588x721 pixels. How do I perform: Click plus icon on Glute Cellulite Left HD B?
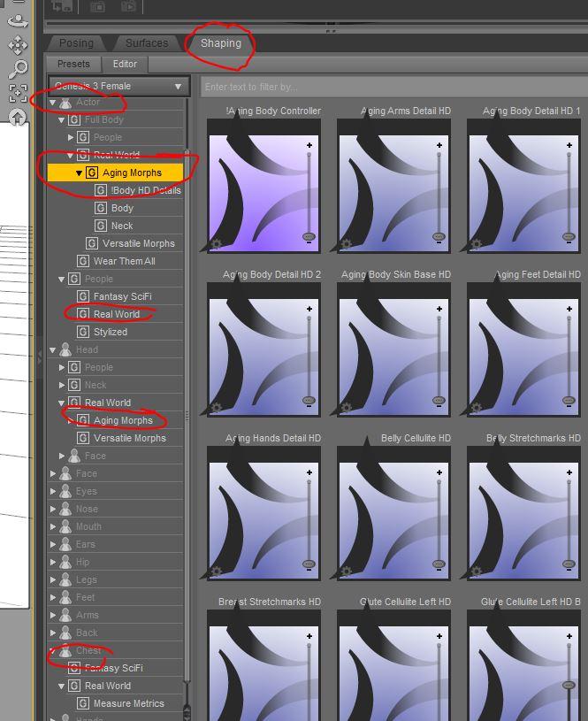pyautogui.click(x=569, y=636)
